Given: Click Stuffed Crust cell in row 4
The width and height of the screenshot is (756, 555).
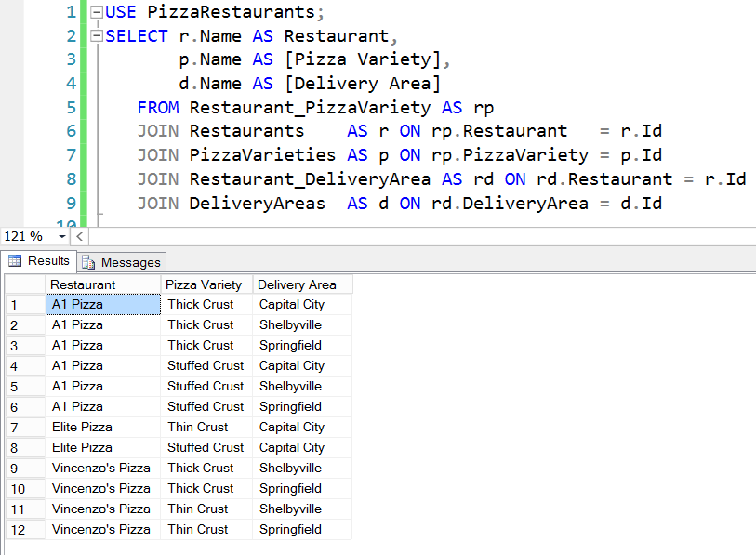Looking at the screenshot, I should (x=206, y=366).
